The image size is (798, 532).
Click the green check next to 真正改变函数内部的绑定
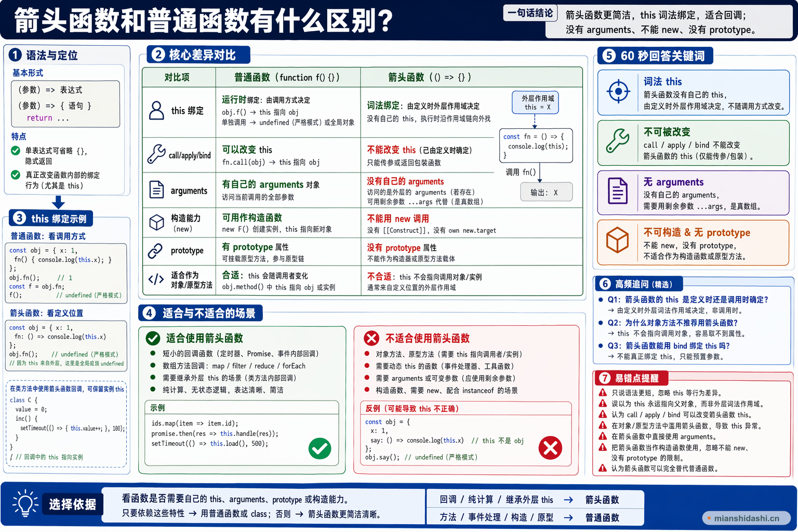(x=16, y=175)
